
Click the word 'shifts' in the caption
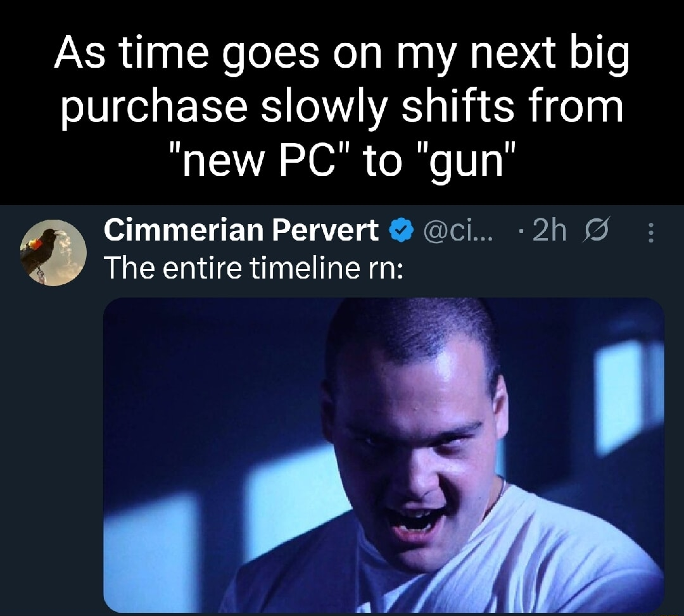pos(457,107)
